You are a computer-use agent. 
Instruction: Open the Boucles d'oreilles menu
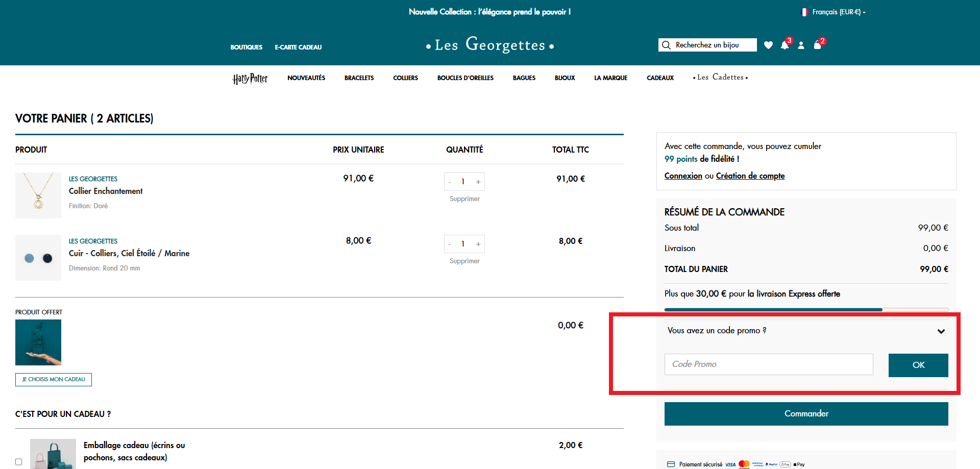465,78
